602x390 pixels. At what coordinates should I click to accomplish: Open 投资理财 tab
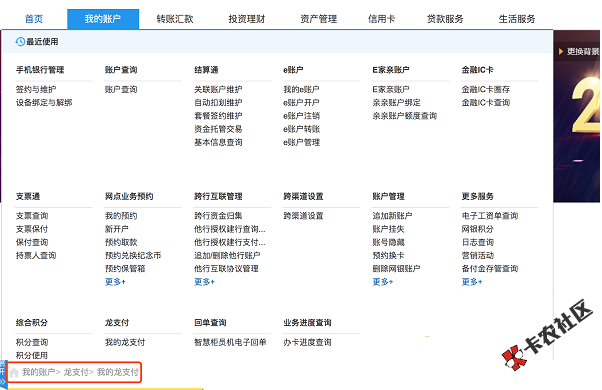click(x=246, y=19)
